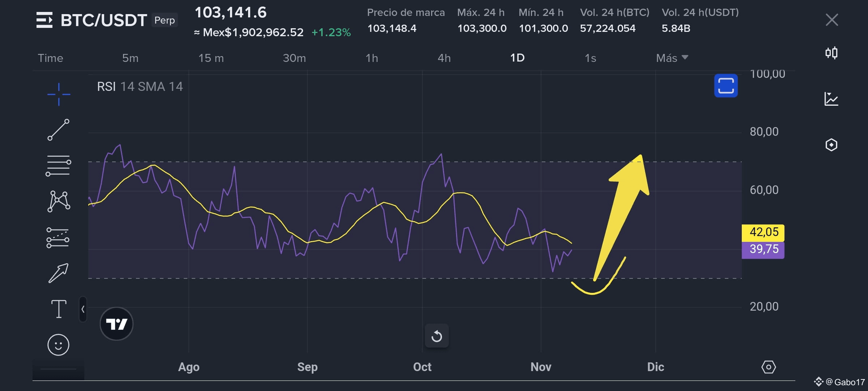Select the 1D timeframe
The height and width of the screenshot is (391, 868).
pos(517,58)
